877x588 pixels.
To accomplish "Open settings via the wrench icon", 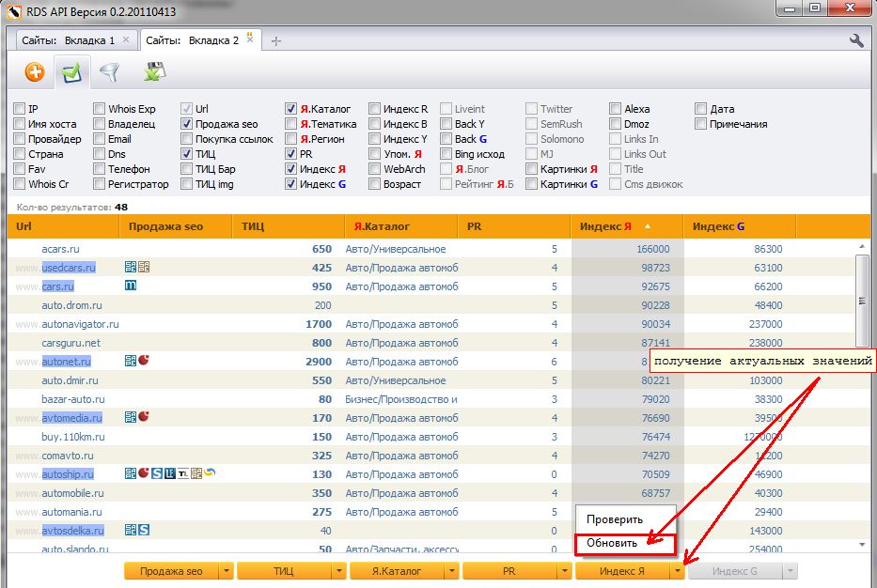I will [x=856, y=40].
